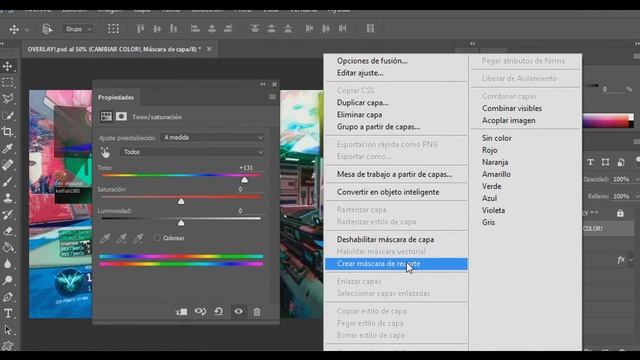Select the Move tool in the toolbox
The height and width of the screenshot is (360, 640).
[x=8, y=66]
